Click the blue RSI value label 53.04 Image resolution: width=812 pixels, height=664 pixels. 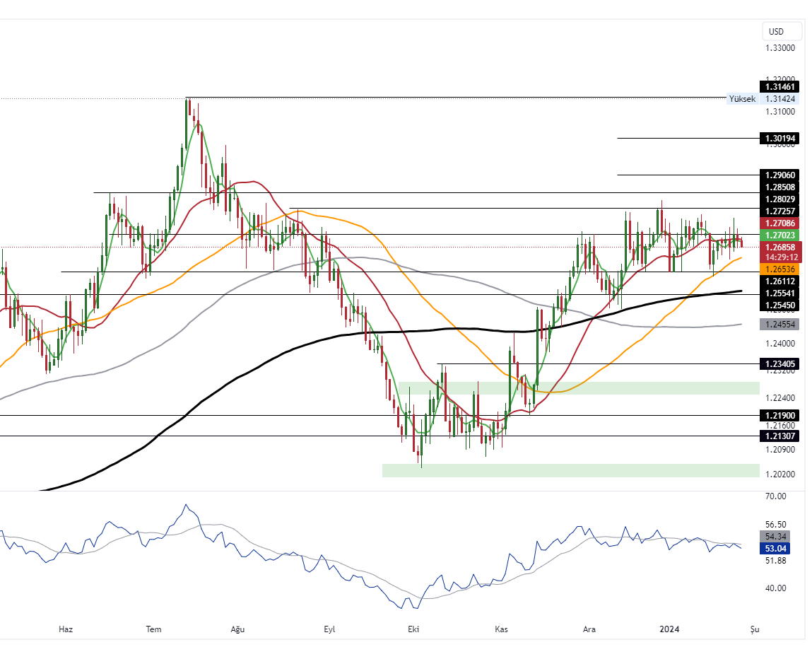[x=775, y=549]
